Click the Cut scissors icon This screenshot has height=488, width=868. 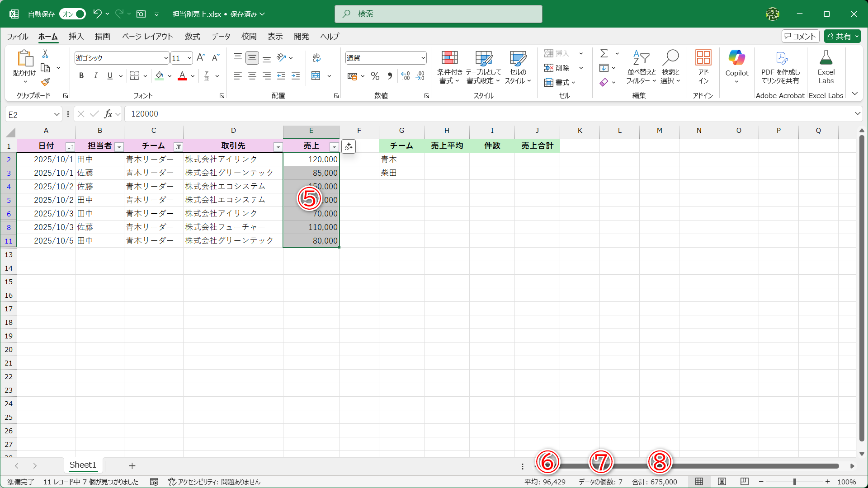pyautogui.click(x=45, y=54)
